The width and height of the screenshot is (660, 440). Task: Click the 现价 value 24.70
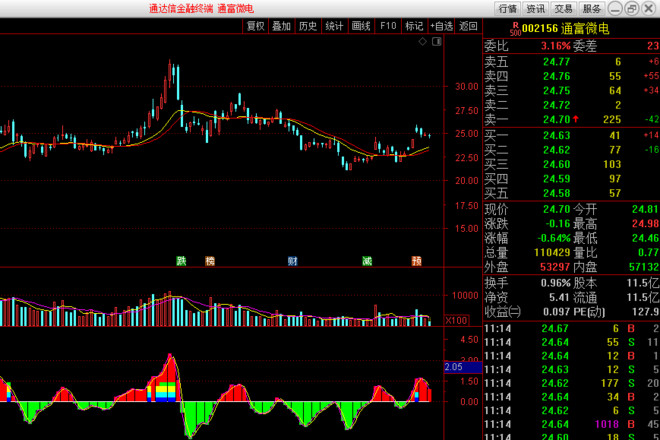pyautogui.click(x=556, y=209)
